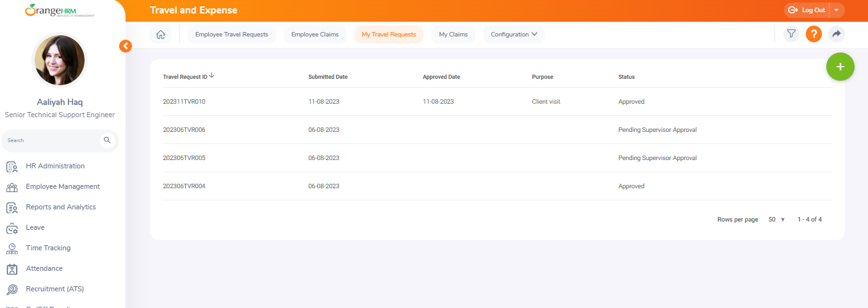Click the sidebar Search input field
This screenshot has width=868, height=308.
(x=51, y=140)
